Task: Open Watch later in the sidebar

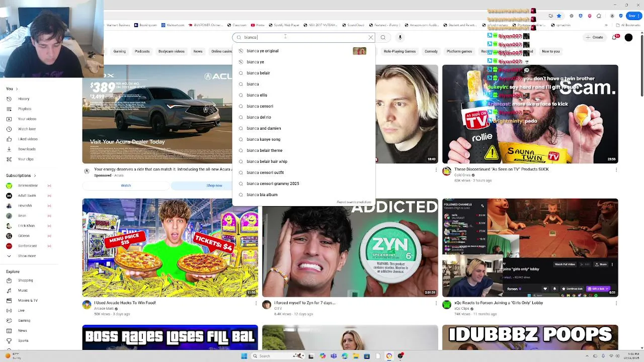Action: 27,129
